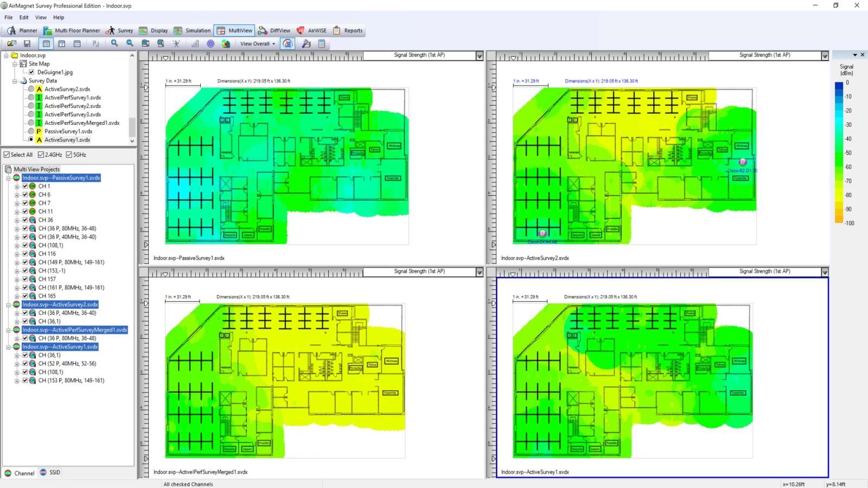Screen dimensions: 868x488
Task: Uncheck the CH 11 channel checkbox
Action: [x=25, y=211]
